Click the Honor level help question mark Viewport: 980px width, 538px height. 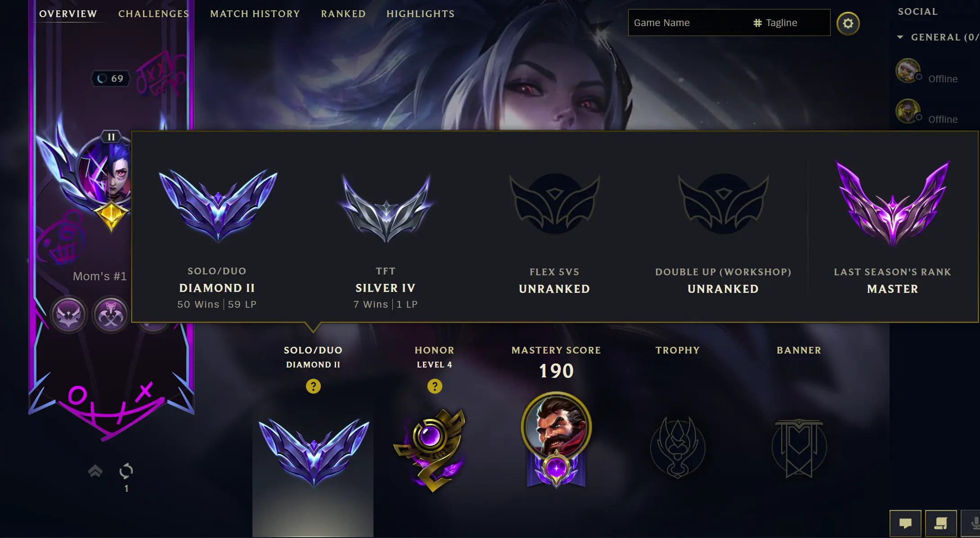(x=435, y=386)
